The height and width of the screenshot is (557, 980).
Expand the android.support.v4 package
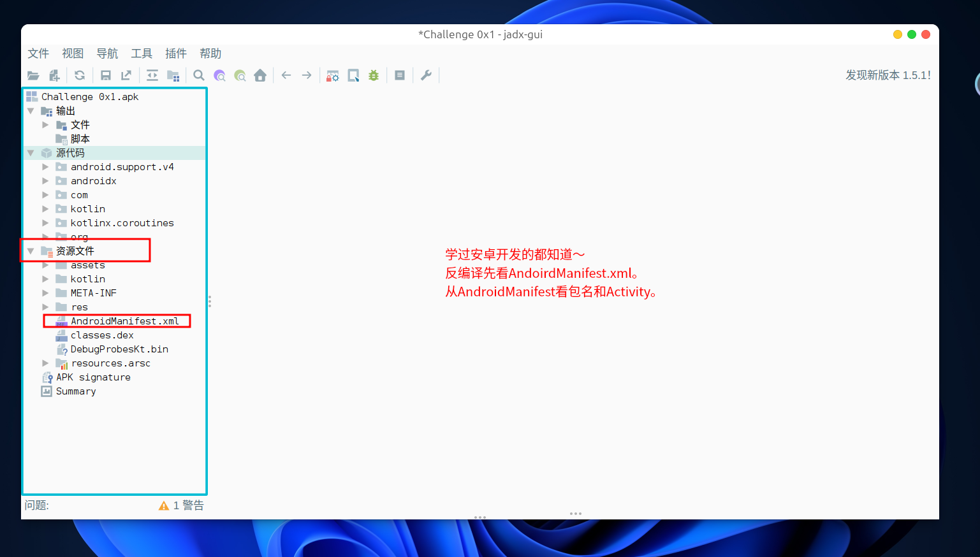pyautogui.click(x=45, y=167)
